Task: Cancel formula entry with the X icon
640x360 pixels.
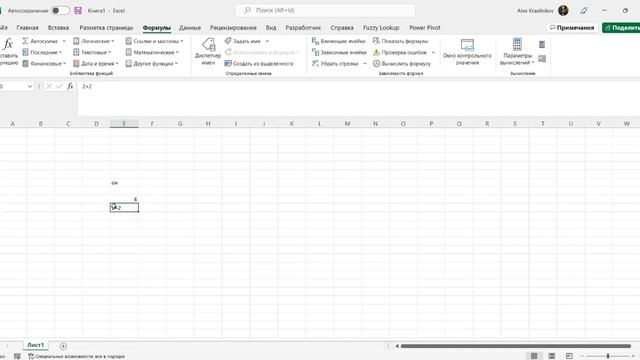Action: coord(49,86)
